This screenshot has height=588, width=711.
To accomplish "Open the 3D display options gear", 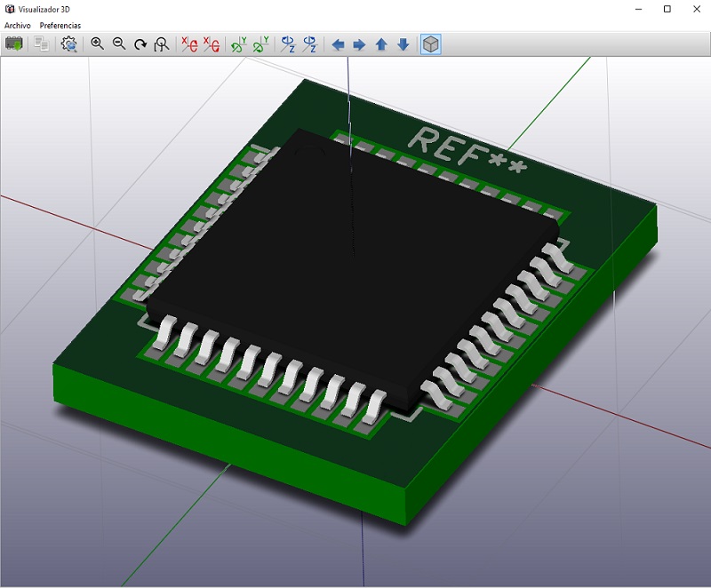I will tap(69, 44).
